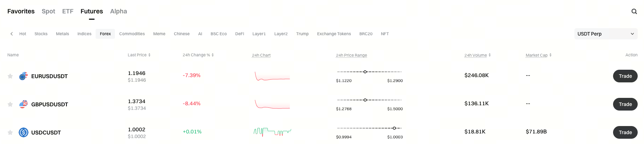Click the USDCUSDT coin icon
The width and height of the screenshot is (644, 144).
click(24, 132)
